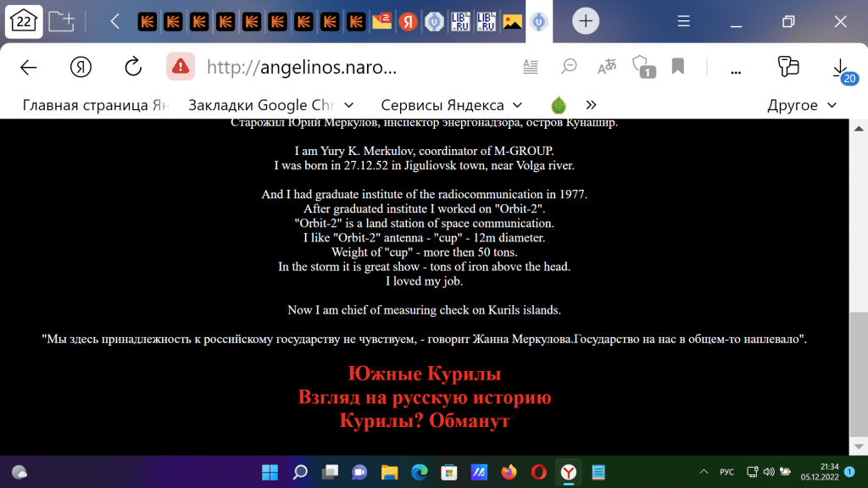
Task: Open Firefox from the Windows taskbar
Action: (509, 472)
